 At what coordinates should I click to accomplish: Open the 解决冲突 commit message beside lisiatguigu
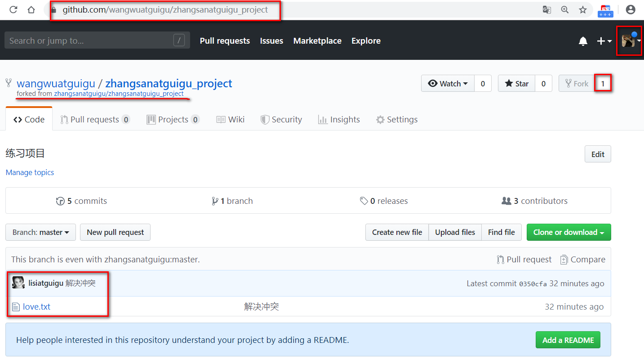[80, 283]
